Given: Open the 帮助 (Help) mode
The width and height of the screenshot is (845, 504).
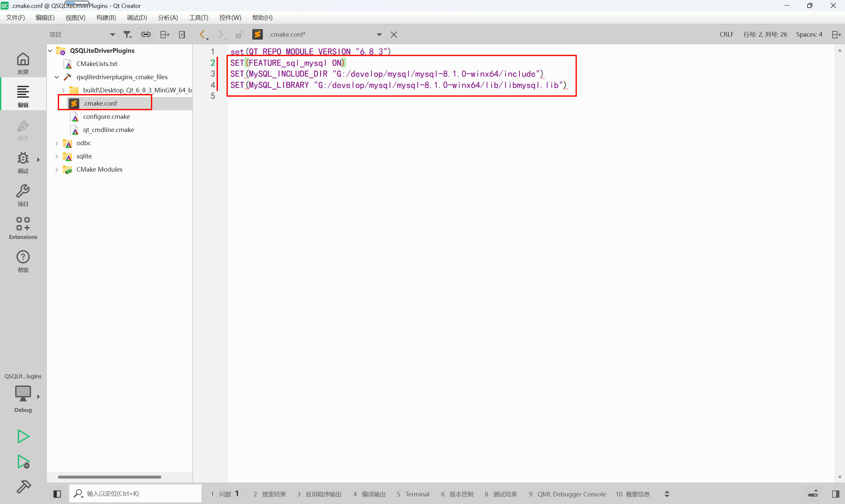Looking at the screenshot, I should point(22,260).
